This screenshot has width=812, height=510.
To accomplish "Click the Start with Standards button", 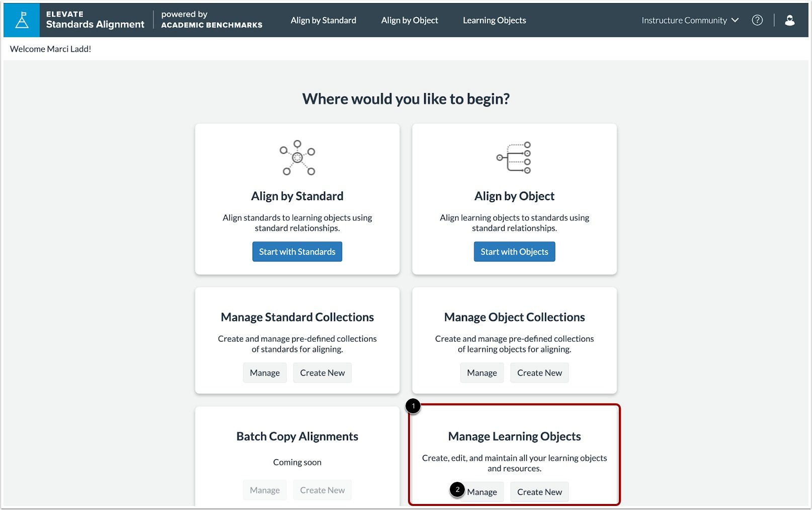I will (297, 251).
